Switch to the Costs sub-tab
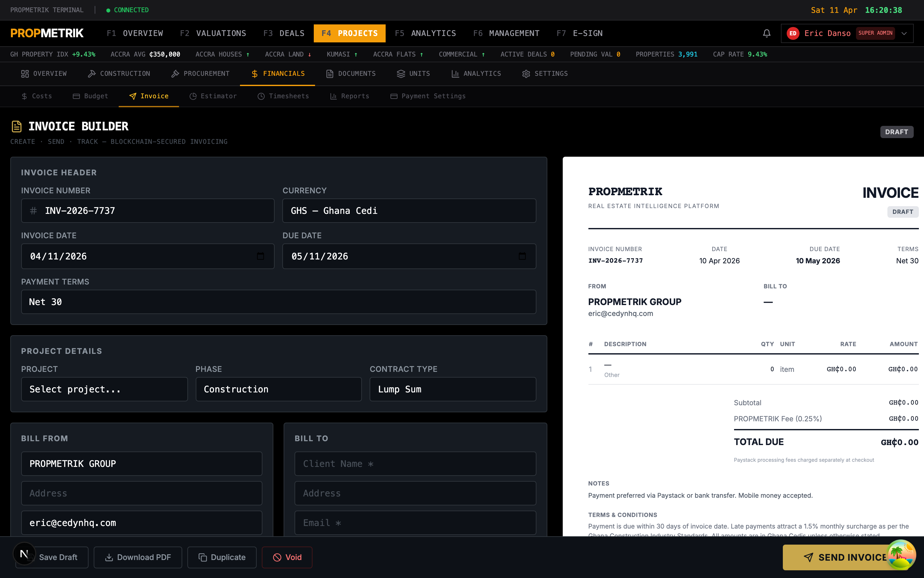This screenshot has width=924, height=578. [x=37, y=96]
